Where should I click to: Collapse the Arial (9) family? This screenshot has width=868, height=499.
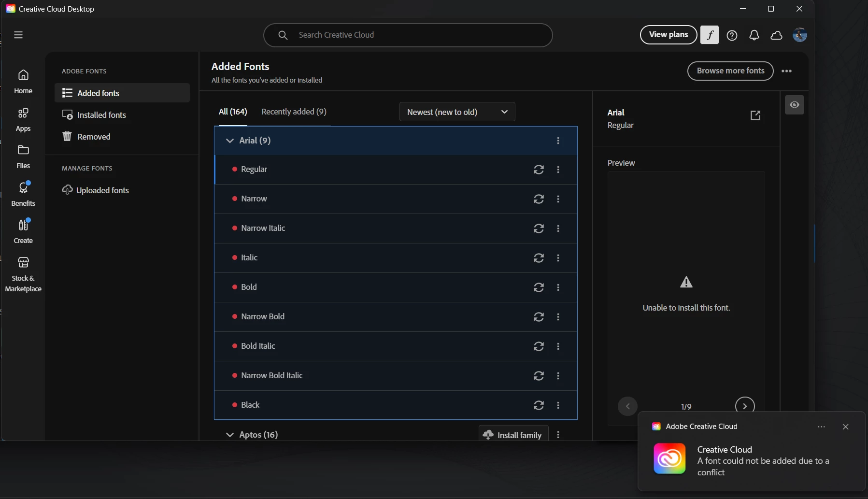pyautogui.click(x=230, y=141)
